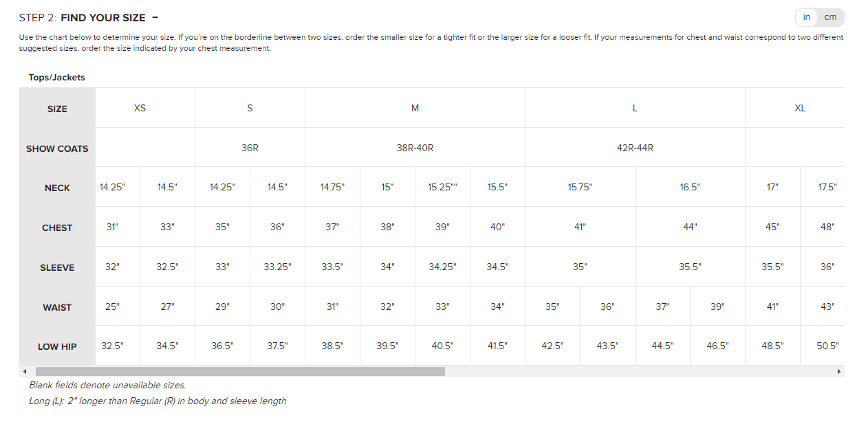The width and height of the screenshot is (868, 433).
Task: Click the empty scrollbar track right of thumb
Action: pos(640,371)
